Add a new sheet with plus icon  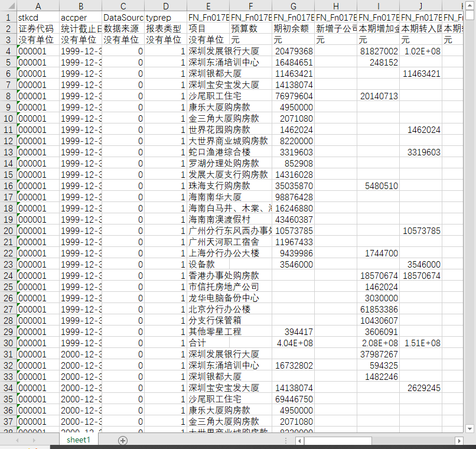123,441
